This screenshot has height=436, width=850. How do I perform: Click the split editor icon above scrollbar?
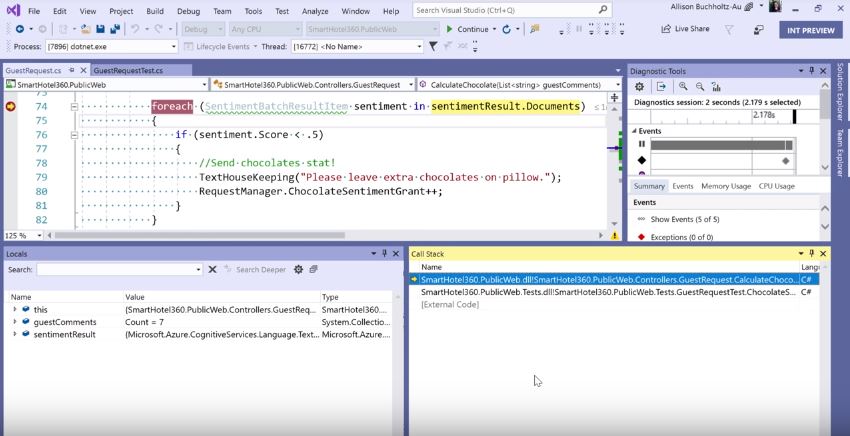(615, 98)
